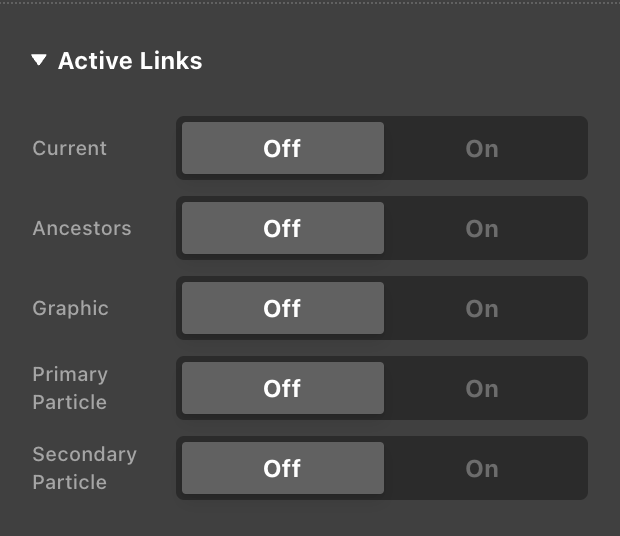Click the Primary Particle label
The height and width of the screenshot is (536, 620).
(70, 388)
